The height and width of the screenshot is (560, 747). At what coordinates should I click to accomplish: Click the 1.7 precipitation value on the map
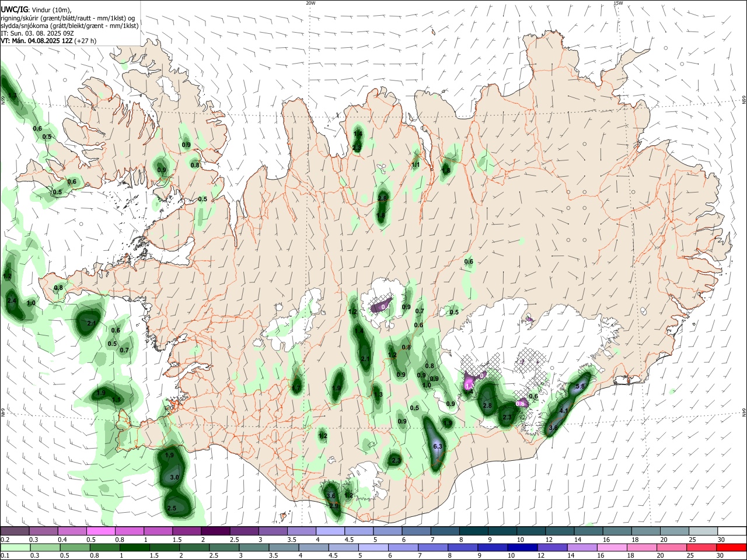[x=296, y=387]
